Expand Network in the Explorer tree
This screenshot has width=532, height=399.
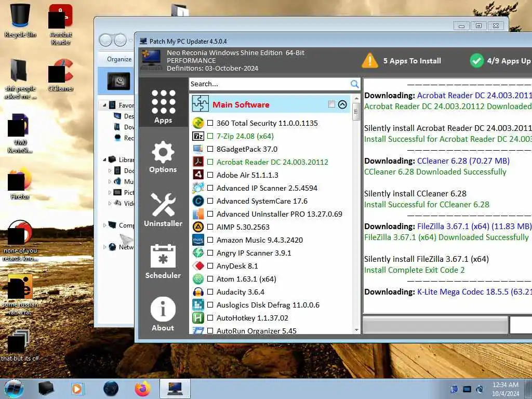click(104, 247)
